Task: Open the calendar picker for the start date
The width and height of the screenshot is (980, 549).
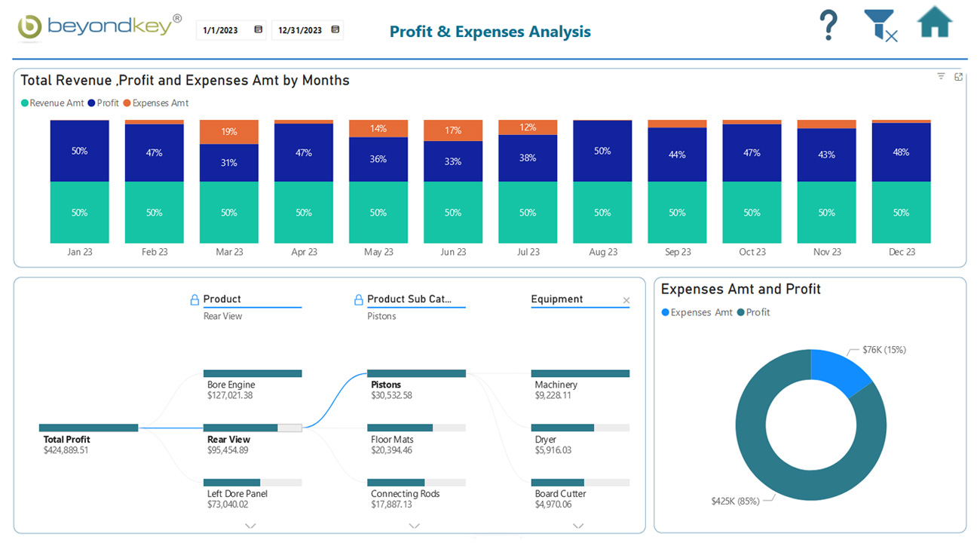Action: (x=257, y=29)
